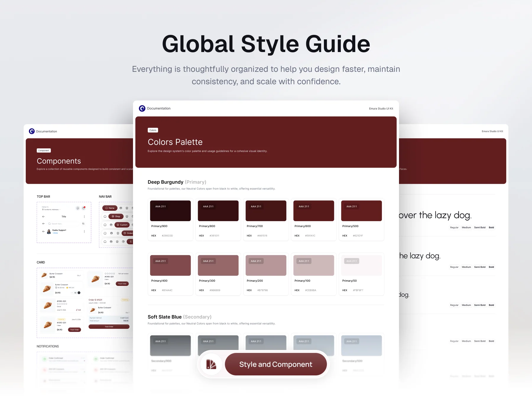The width and height of the screenshot is (532, 402).
Task: Click custom icon in the Orders-active nav row
Action: tap(118, 233)
